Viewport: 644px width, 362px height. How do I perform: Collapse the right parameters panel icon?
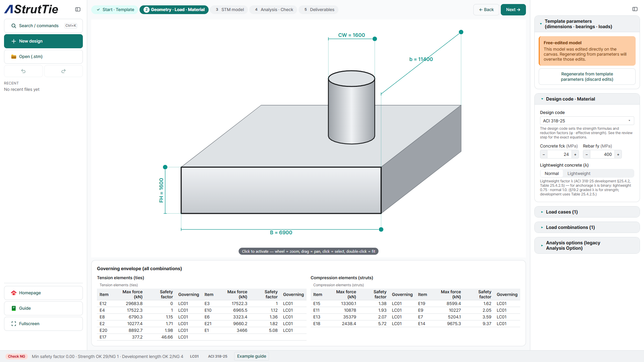pyautogui.click(x=635, y=9)
